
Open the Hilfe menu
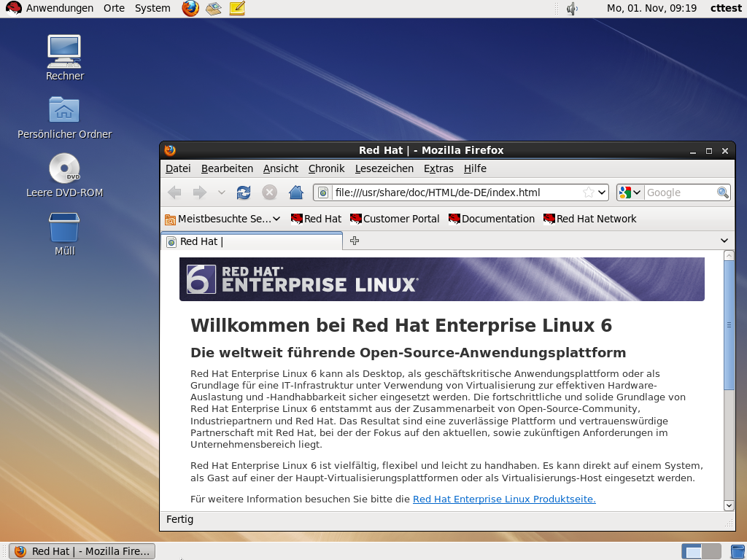point(475,168)
